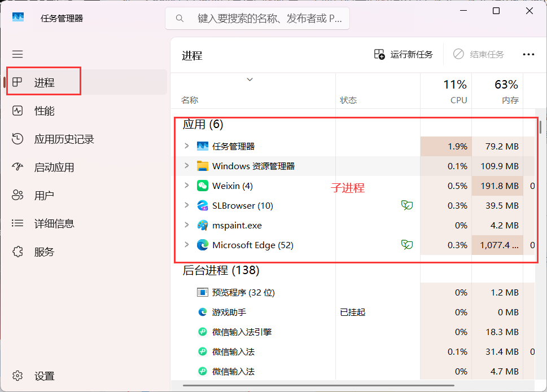
Task: Click the 31.4 MB memory value
Action: tap(502, 352)
